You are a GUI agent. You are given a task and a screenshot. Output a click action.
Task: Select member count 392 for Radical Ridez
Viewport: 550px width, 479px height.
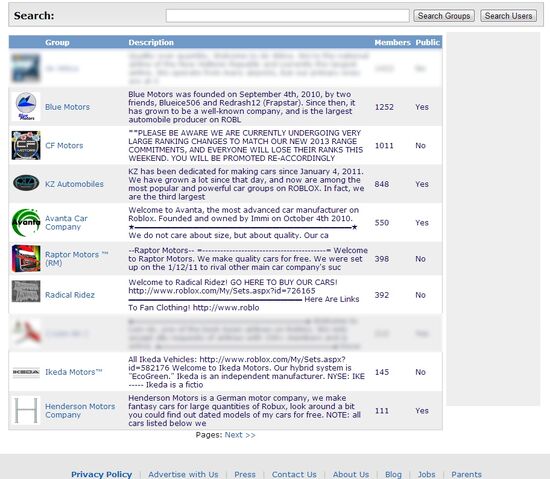pyautogui.click(x=382, y=295)
